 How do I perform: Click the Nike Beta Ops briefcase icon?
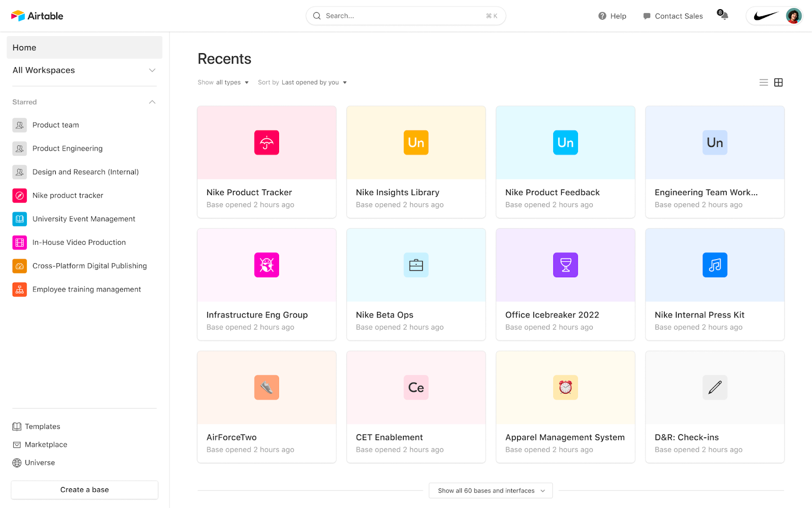click(x=416, y=265)
